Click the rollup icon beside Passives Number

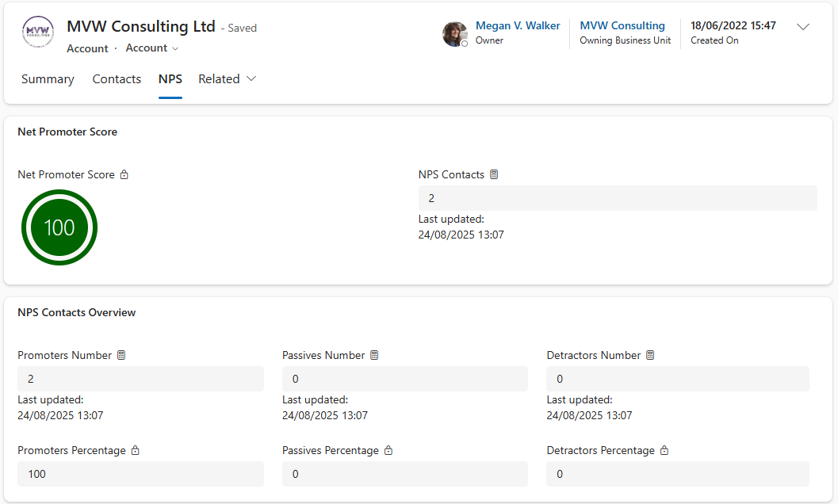pyautogui.click(x=375, y=356)
